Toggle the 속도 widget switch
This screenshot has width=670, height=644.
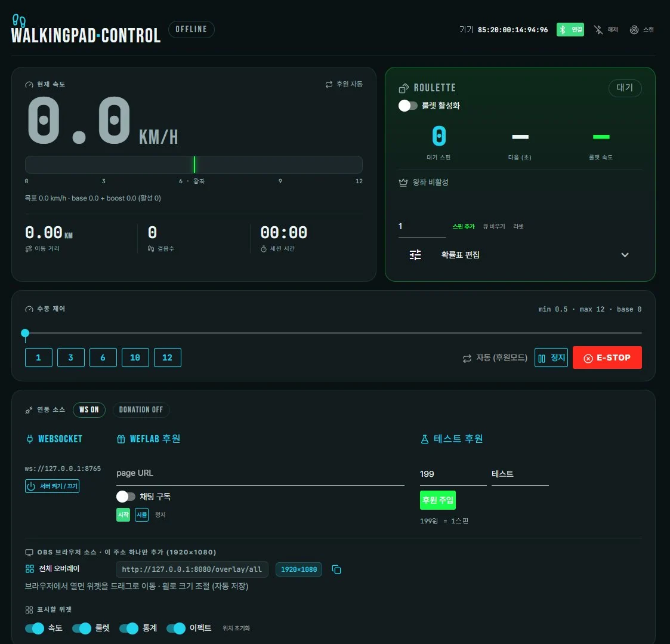tap(35, 628)
